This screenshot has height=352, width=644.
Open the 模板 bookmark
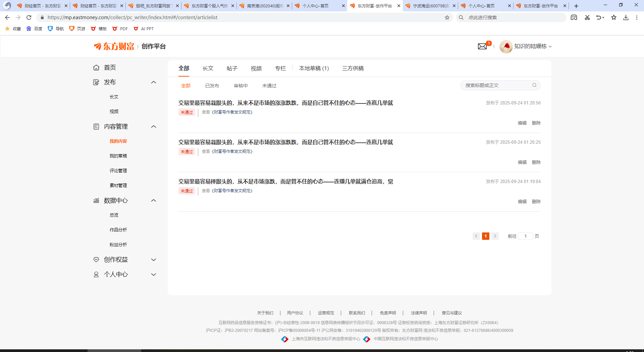point(99,29)
